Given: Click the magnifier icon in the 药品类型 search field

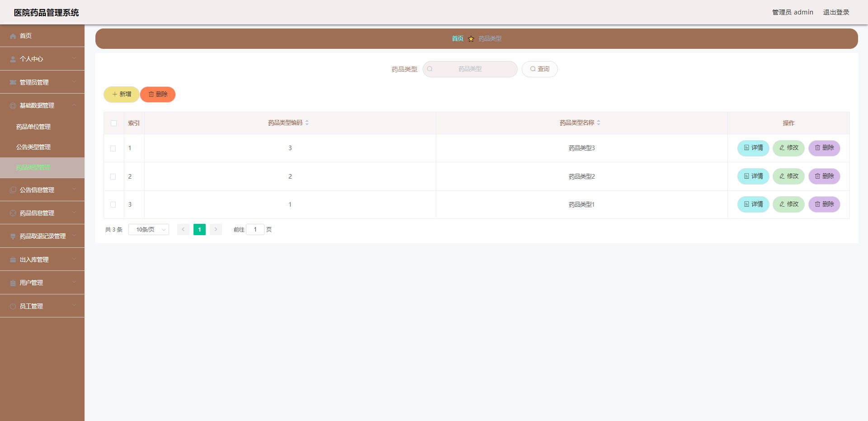Looking at the screenshot, I should tap(430, 69).
